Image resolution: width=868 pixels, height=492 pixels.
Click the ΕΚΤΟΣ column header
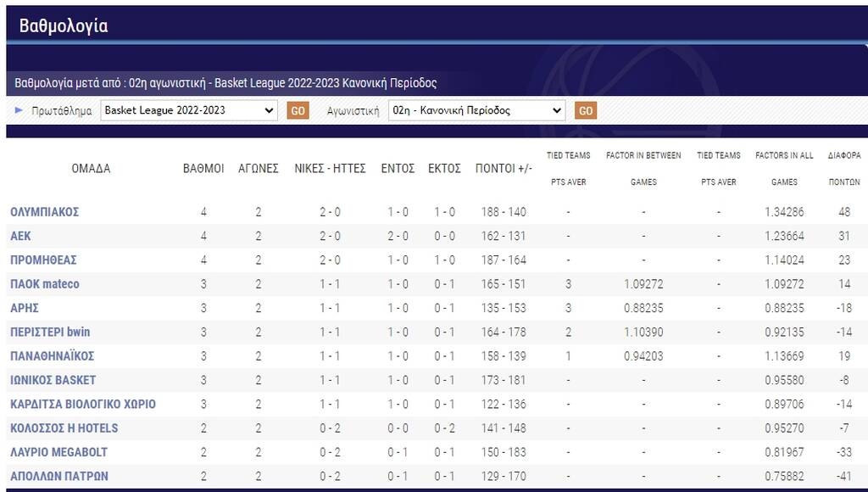[x=444, y=169]
